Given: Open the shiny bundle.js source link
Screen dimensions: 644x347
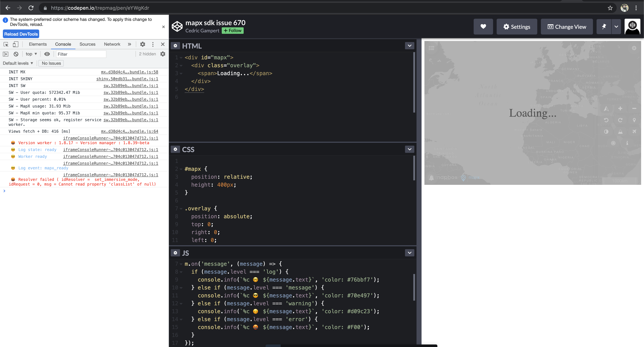Looking at the screenshot, I should coord(127,79).
